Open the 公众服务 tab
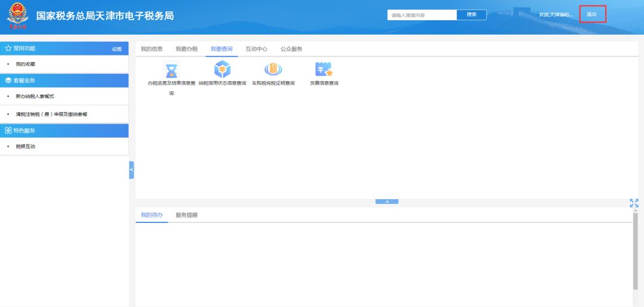644x307 pixels. tap(292, 49)
